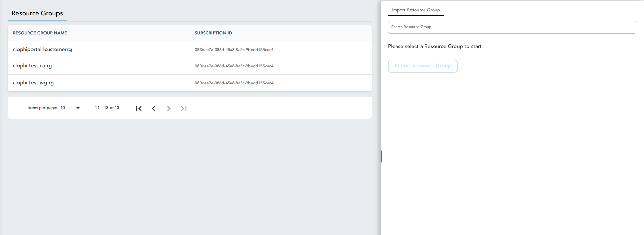Click the side panel collapse handle

click(x=381, y=157)
